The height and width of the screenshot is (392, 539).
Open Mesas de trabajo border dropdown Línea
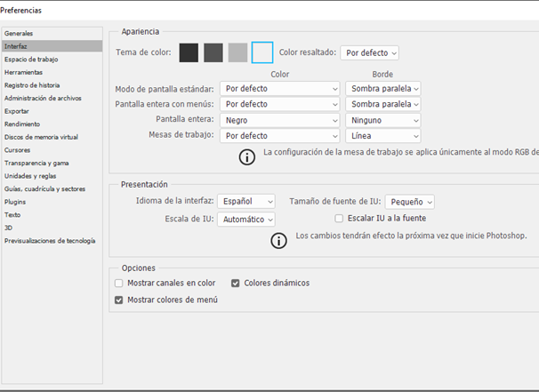(x=382, y=136)
